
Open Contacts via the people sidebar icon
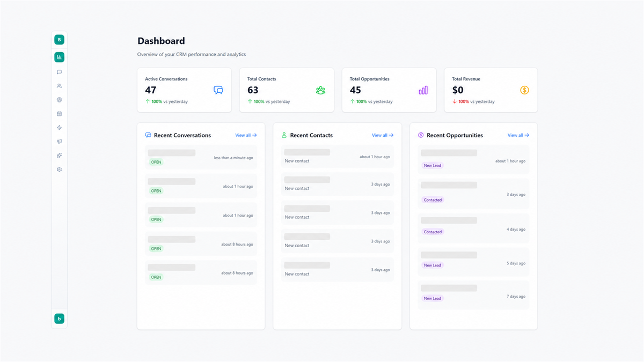click(x=59, y=86)
